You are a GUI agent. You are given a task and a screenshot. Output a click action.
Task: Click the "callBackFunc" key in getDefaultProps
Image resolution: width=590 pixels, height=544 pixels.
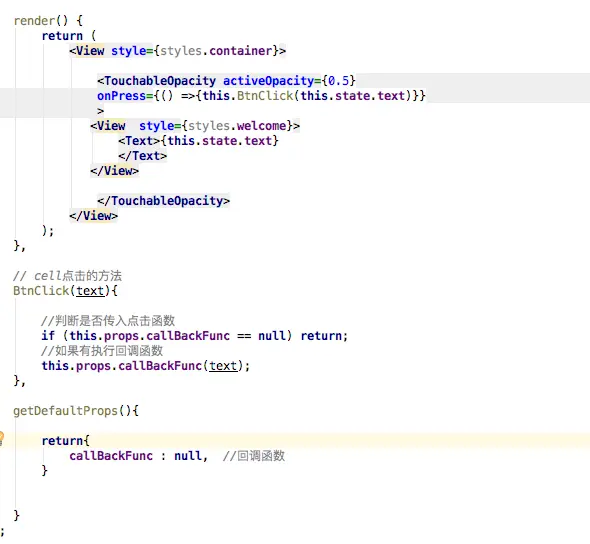pyautogui.click(x=111, y=456)
